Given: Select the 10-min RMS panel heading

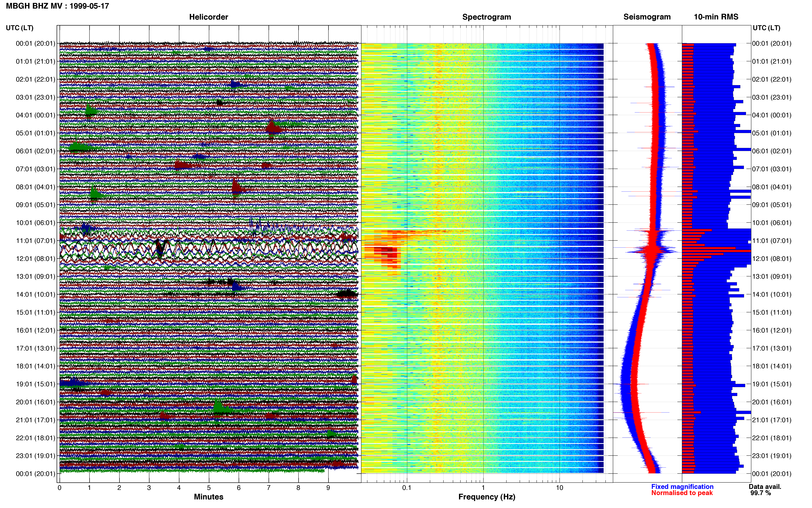Looking at the screenshot, I should click(716, 17).
